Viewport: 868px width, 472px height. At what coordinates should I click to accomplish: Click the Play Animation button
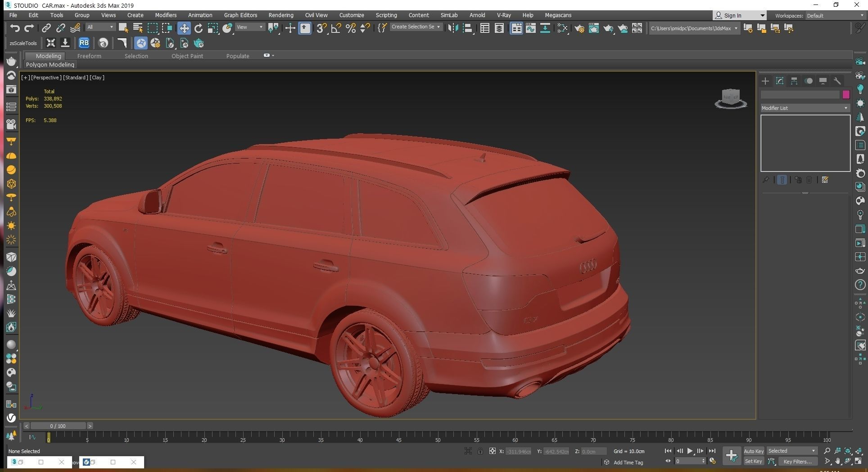(x=690, y=451)
